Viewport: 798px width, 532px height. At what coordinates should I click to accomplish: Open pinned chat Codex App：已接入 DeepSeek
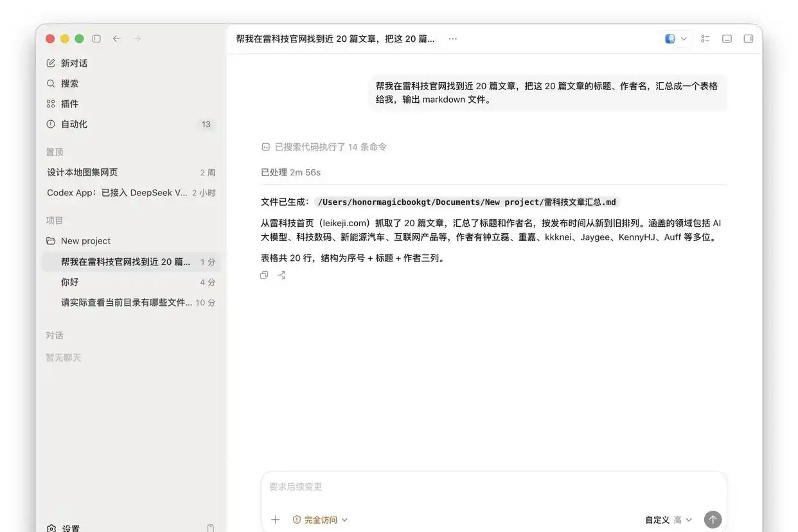click(131, 193)
